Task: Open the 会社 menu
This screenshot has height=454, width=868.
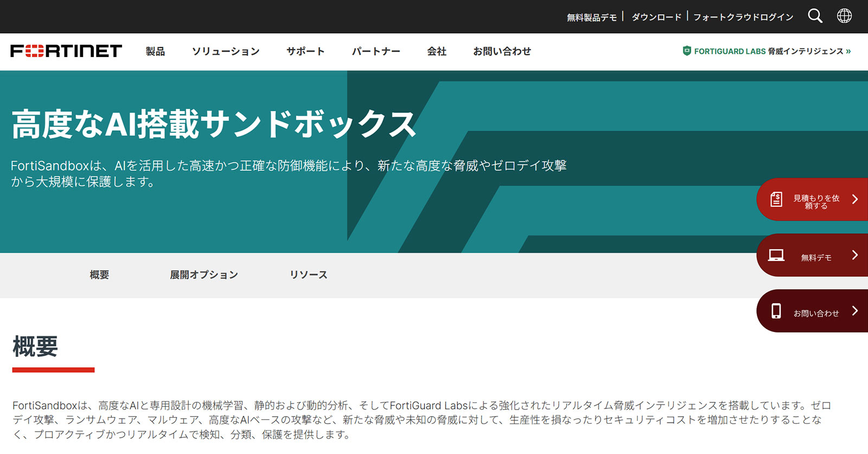Action: (437, 52)
